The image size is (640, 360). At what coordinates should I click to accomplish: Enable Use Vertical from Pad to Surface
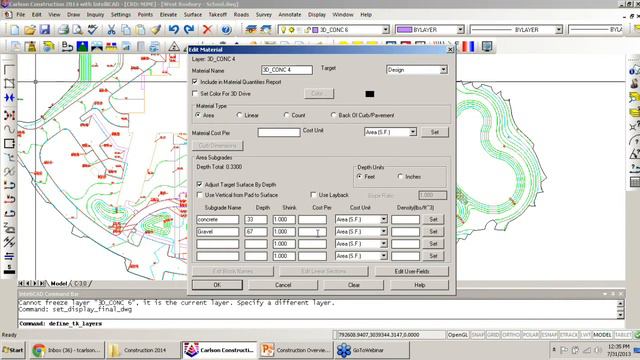coord(200,195)
